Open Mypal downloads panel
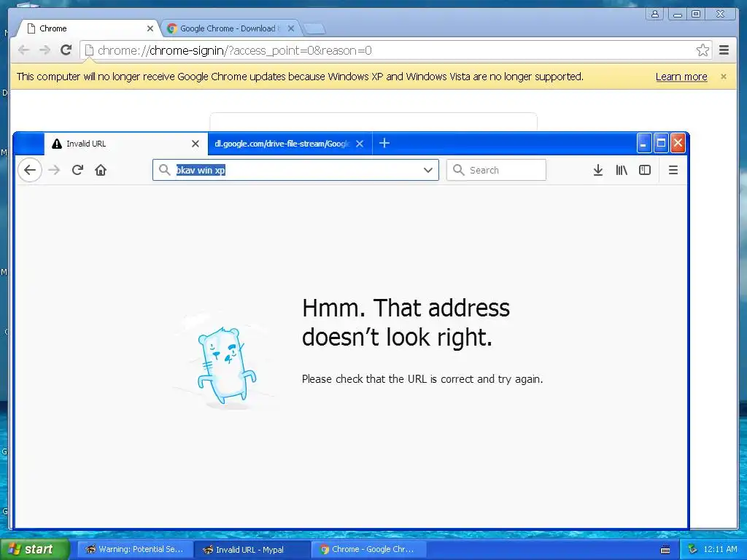 (598, 170)
